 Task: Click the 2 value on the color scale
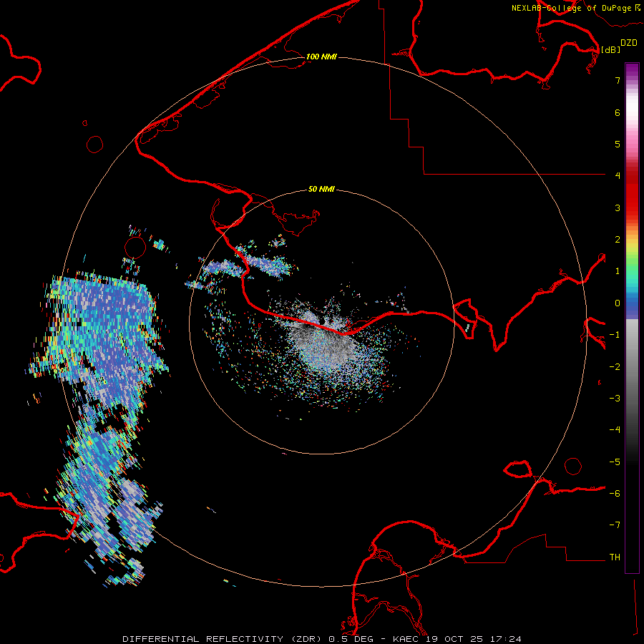tap(618, 240)
